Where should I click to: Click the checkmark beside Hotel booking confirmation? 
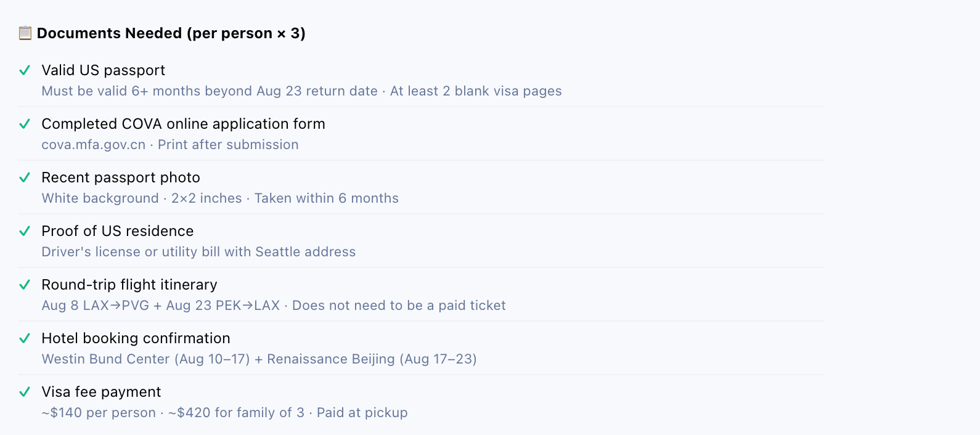pyautogui.click(x=25, y=338)
